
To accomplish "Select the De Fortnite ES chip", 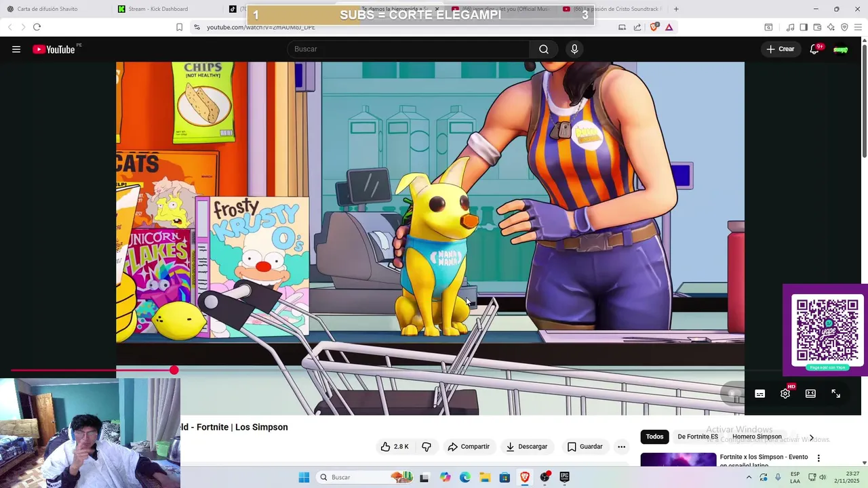I will [x=698, y=436].
